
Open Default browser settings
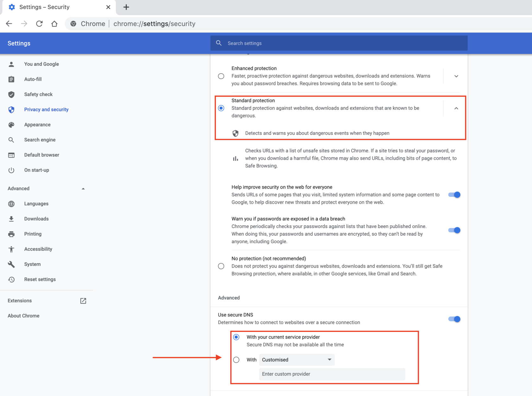coord(42,155)
